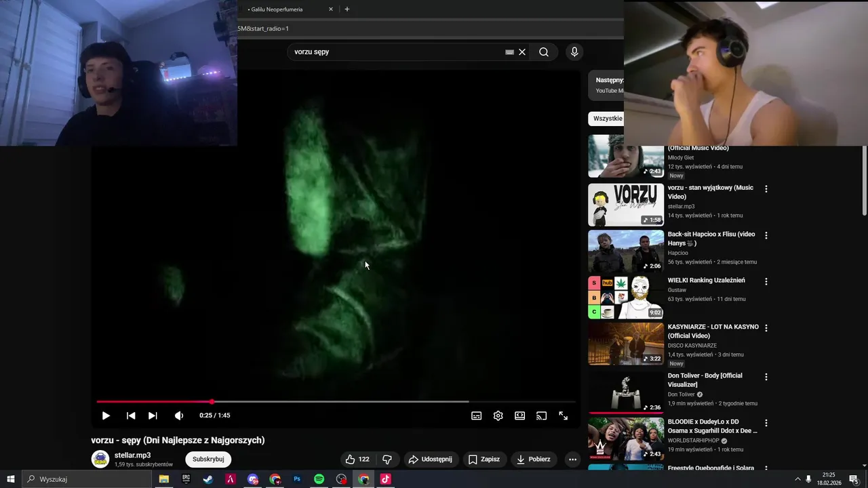Open the vorzu stan wyjątkowy thumbnail
The image size is (868, 488).
coord(626,205)
